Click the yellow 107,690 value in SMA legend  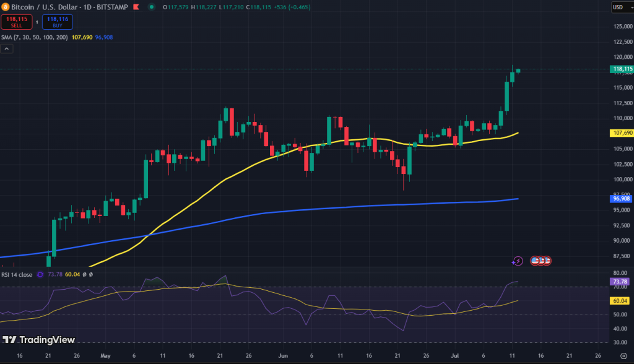[82, 37]
